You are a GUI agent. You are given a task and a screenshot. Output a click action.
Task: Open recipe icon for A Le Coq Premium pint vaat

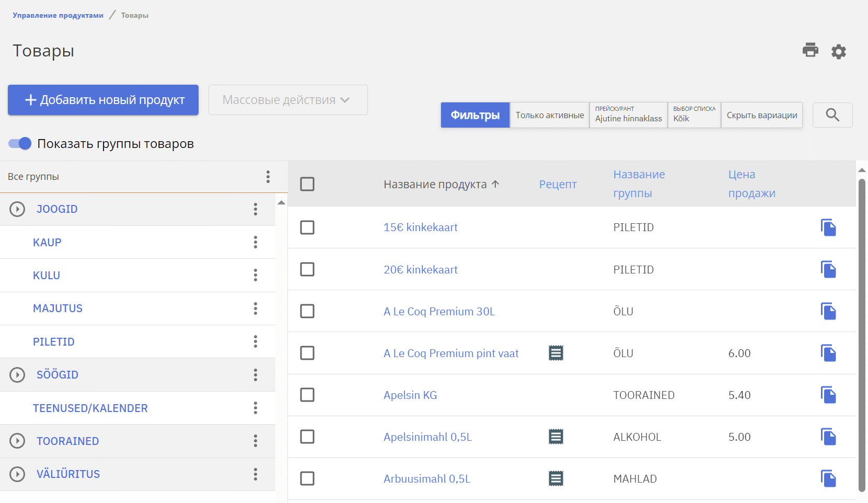(555, 353)
